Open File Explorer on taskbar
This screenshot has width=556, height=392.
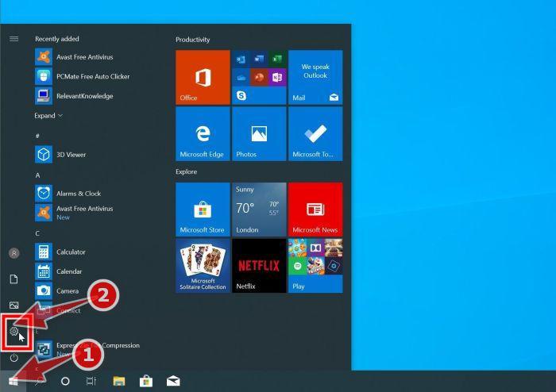[x=119, y=382]
